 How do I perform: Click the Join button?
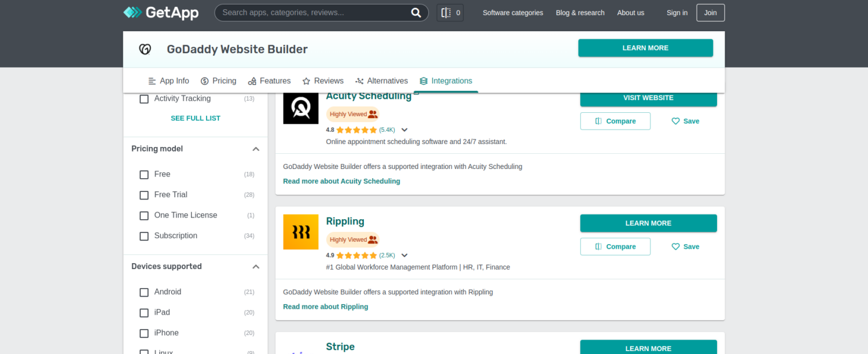(x=711, y=13)
